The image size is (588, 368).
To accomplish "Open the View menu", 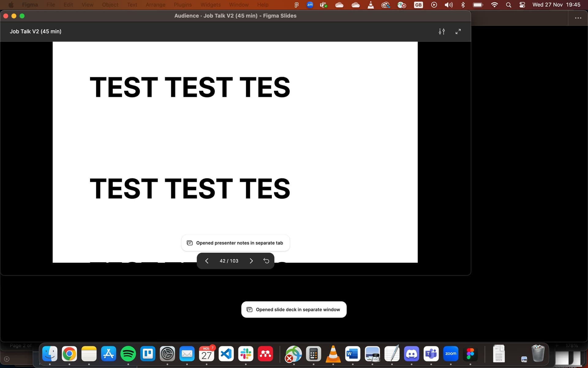I will 87,5.
